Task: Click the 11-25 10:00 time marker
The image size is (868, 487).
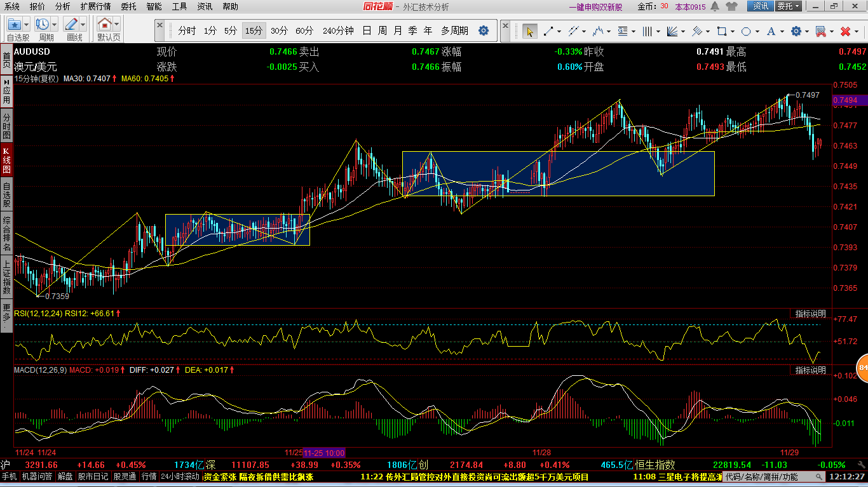Action: pos(324,453)
